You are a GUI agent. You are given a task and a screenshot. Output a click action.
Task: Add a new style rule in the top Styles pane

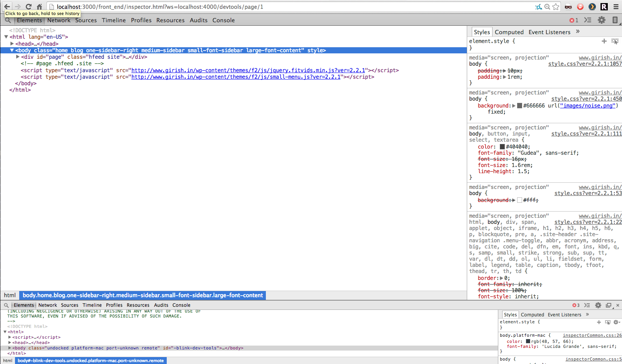[x=604, y=41]
